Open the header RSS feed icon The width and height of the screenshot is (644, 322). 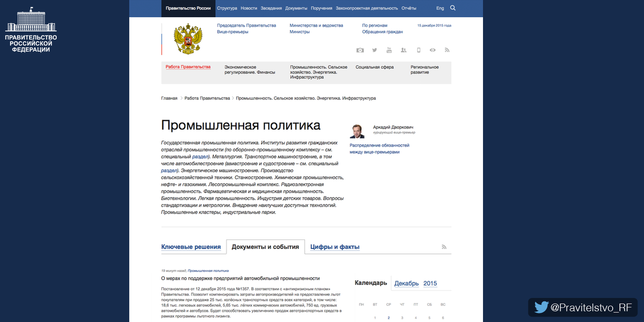[x=447, y=50]
